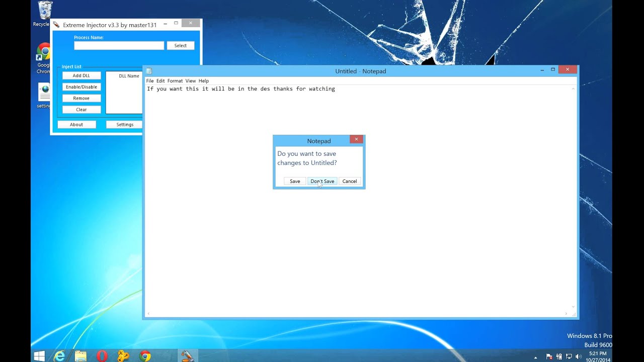Minimize the Untitled - Notepad window
This screenshot has width=644, height=362.
click(542, 70)
